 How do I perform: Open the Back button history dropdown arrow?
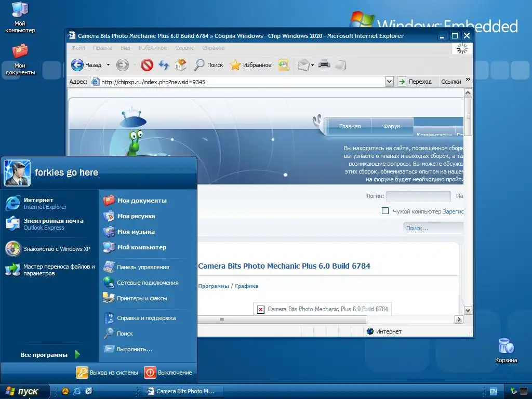click(108, 65)
